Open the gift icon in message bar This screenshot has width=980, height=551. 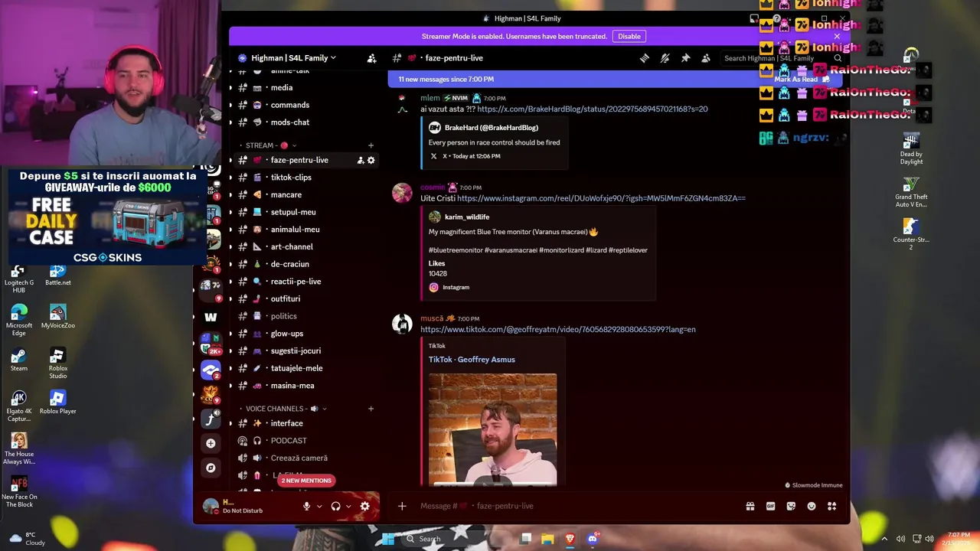tap(750, 506)
